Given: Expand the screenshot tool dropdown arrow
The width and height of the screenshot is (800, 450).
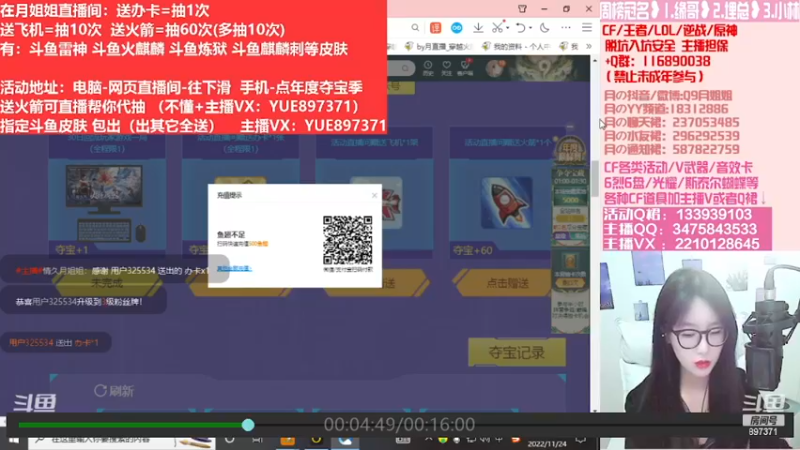Looking at the screenshot, I should click(508, 28).
